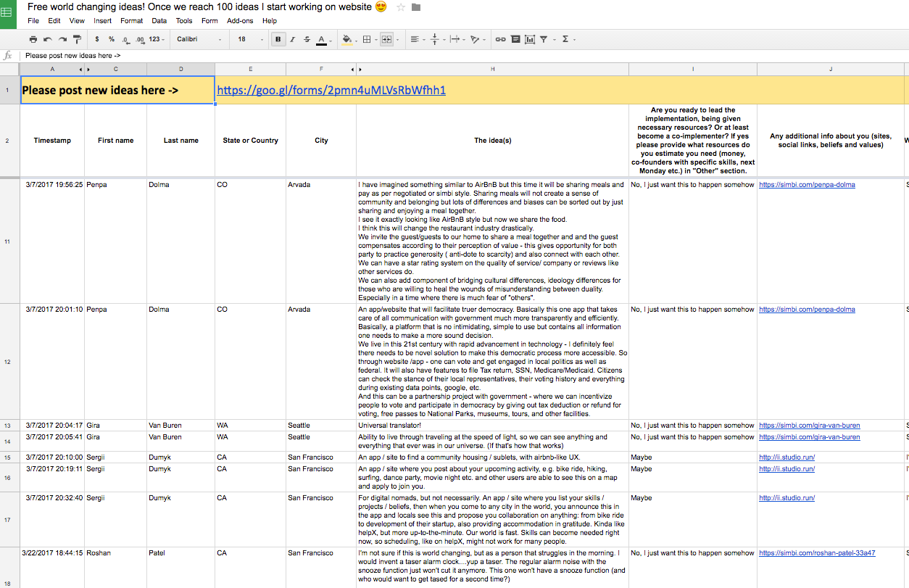Open the Format menu
Image resolution: width=909 pixels, height=588 pixels.
[132, 21]
